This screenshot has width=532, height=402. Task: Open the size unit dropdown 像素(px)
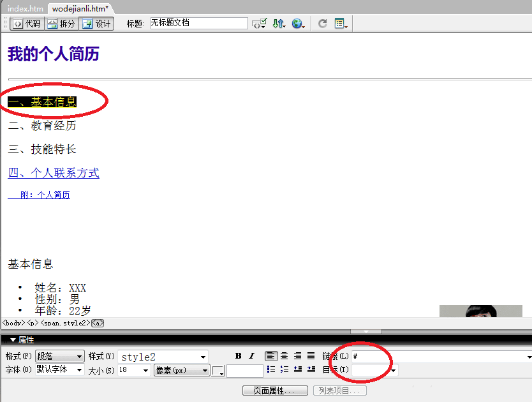pos(182,370)
